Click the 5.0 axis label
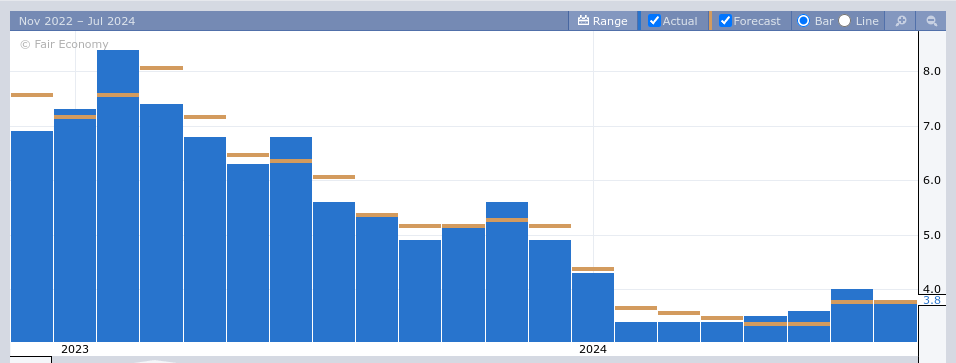The image size is (956, 363). point(932,235)
